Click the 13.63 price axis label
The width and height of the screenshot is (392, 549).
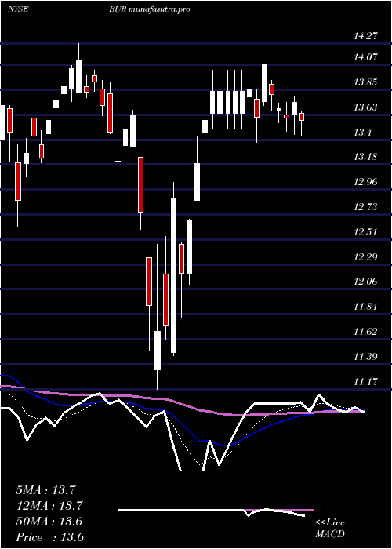pos(366,107)
